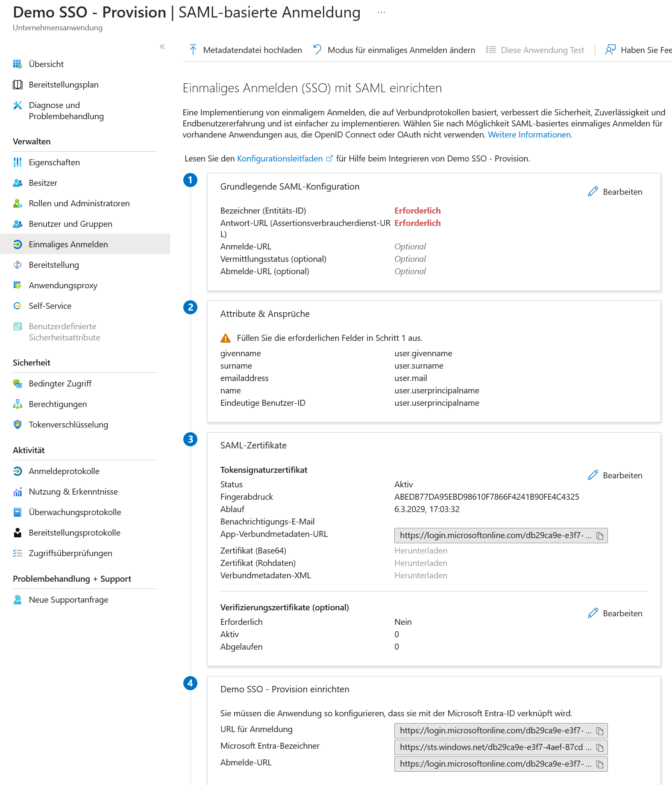This screenshot has height=785, width=672.
Task: Click the App-Verbundmetadaten-URL field
Action: (501, 536)
